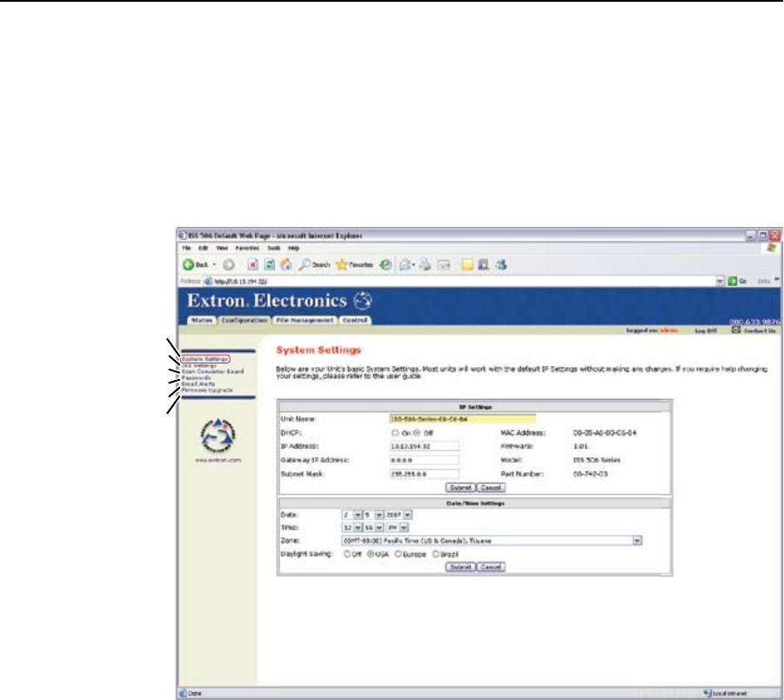The image size is (784, 700).
Task: Open Firmware Upgrade sidebar link
Action: (207, 390)
